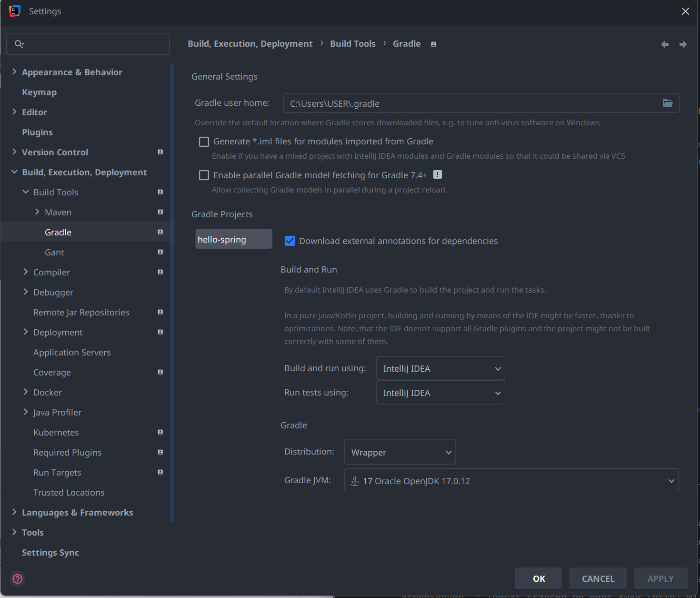Click the project icon on Gant row
The image size is (700, 598).
coord(160,252)
